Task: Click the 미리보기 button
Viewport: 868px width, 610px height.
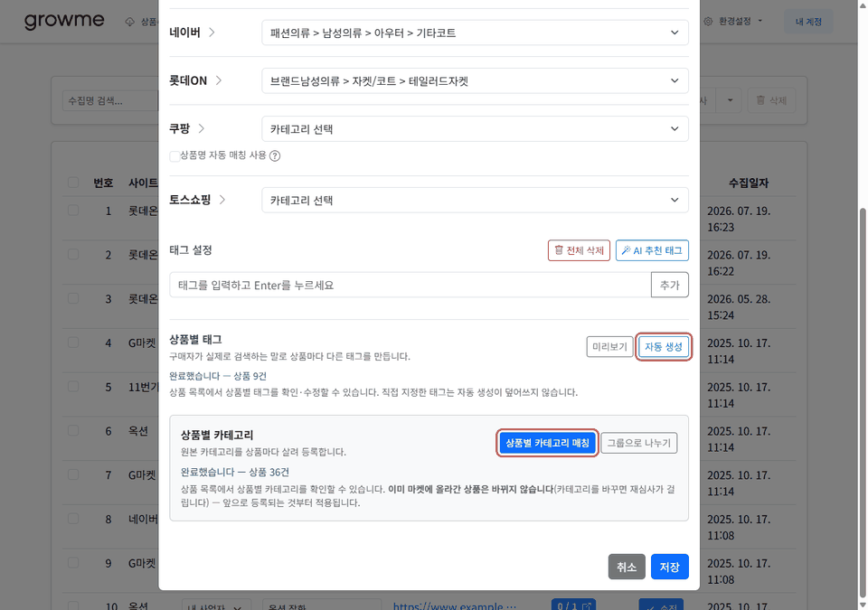Action: (609, 347)
